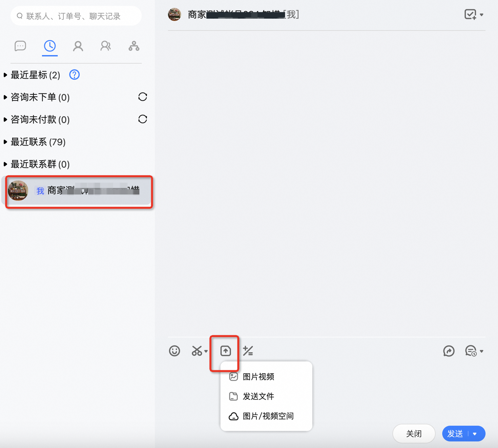
Task: Open the emoji picker
Action: [175, 351]
